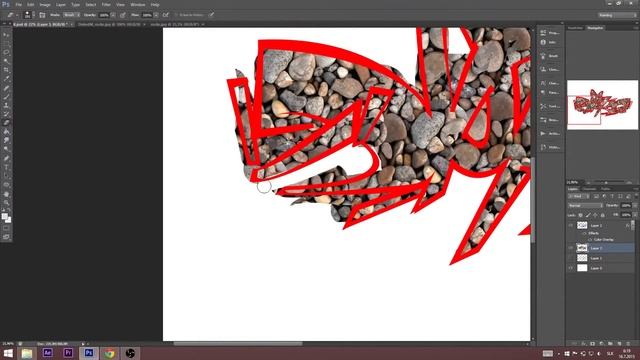Select the Spot Healing Brush tool

[6, 88]
